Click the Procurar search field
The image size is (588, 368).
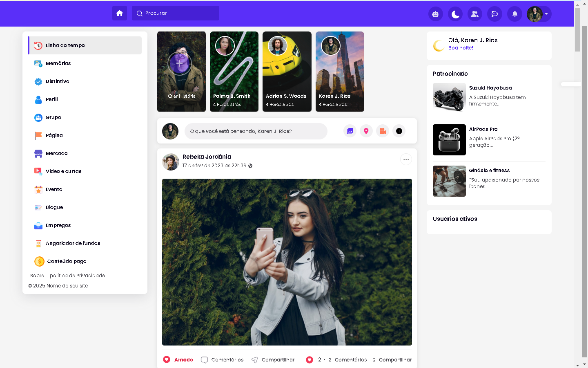pos(176,13)
